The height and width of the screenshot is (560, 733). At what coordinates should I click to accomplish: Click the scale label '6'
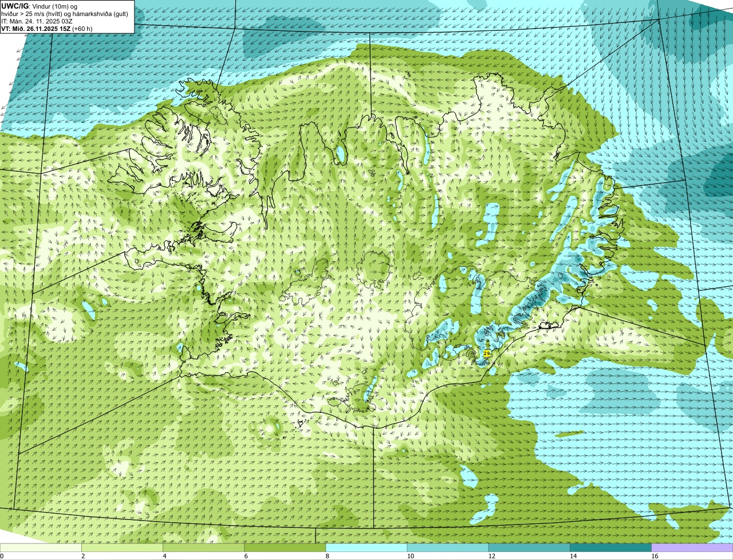246,556
